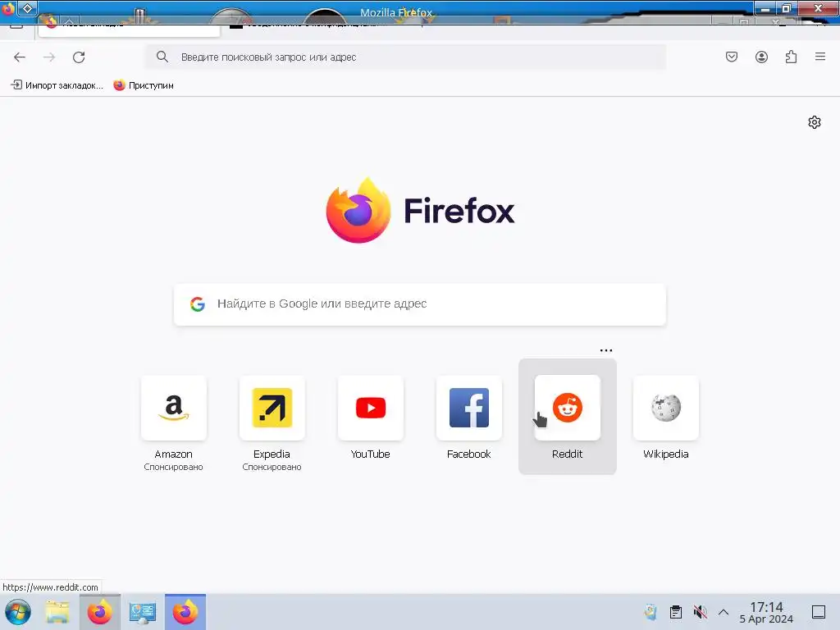The width and height of the screenshot is (840, 630).
Task: Open the YouTube shortcut tile
Action: tap(370, 418)
